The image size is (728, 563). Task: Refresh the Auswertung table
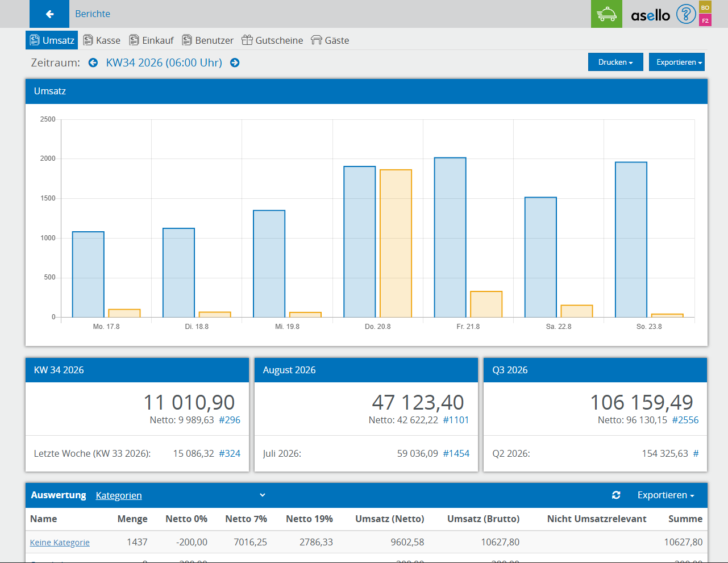[x=616, y=495]
